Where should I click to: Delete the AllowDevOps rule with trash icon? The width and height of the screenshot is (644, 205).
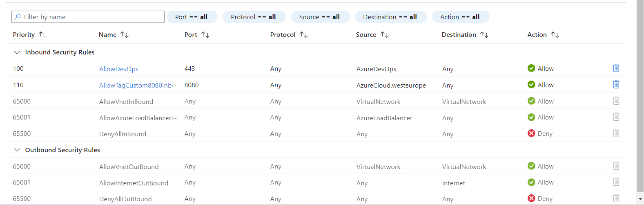click(x=616, y=68)
